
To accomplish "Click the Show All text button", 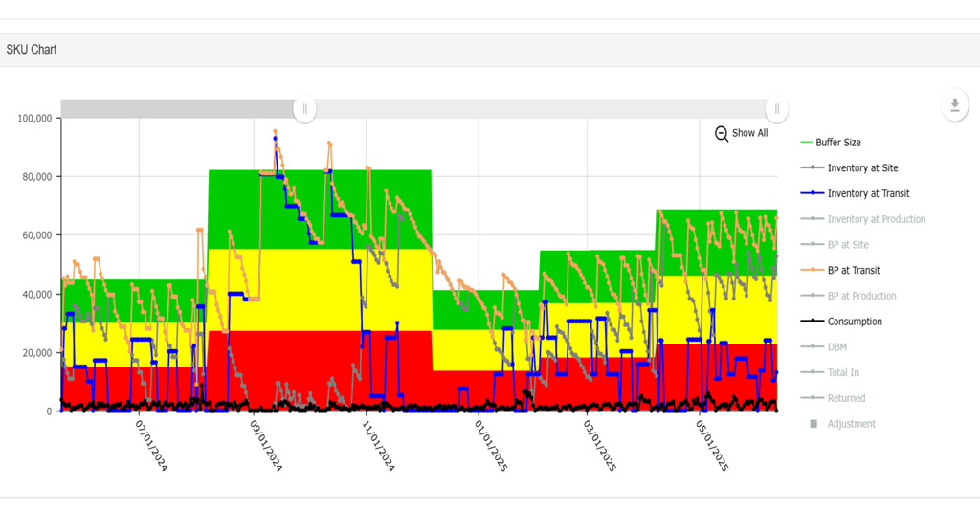I will click(x=749, y=133).
